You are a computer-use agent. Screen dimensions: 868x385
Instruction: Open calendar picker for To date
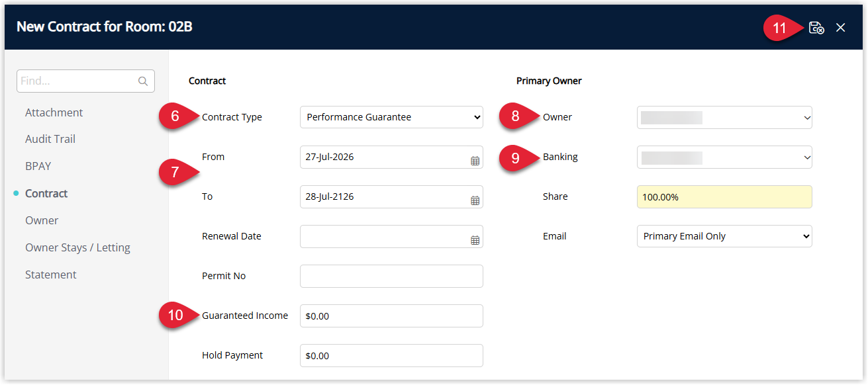click(x=475, y=200)
